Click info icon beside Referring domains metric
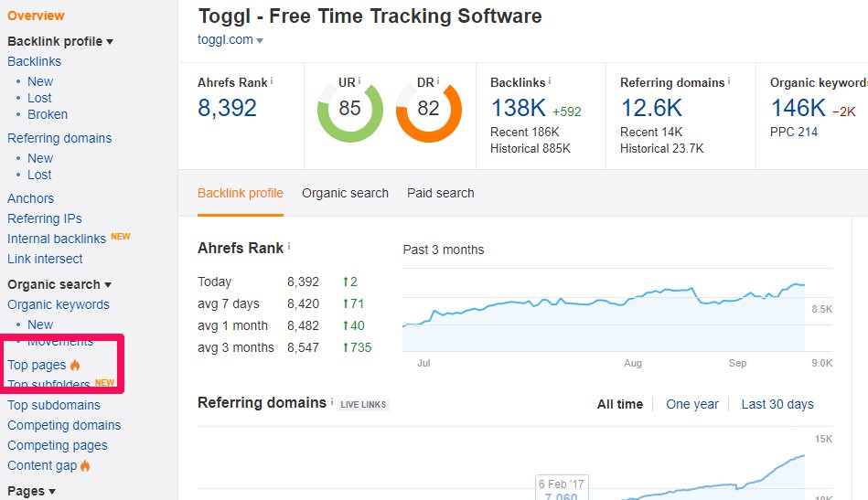868x500 pixels. point(729,81)
